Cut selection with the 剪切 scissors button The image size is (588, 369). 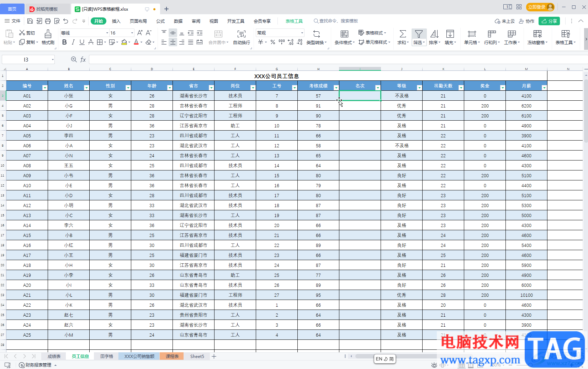27,33
